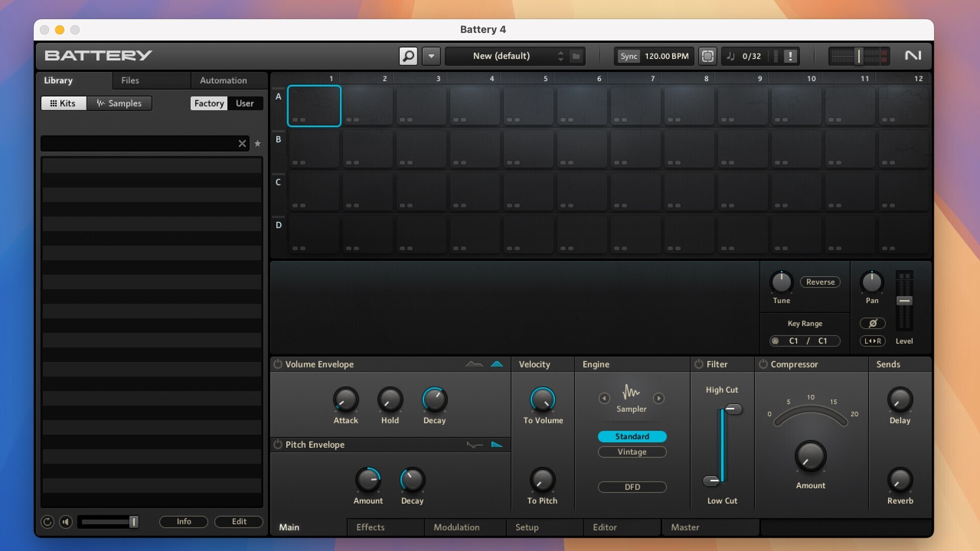Select Vintage sampler mode
This screenshot has height=551, width=980.
pyautogui.click(x=632, y=452)
